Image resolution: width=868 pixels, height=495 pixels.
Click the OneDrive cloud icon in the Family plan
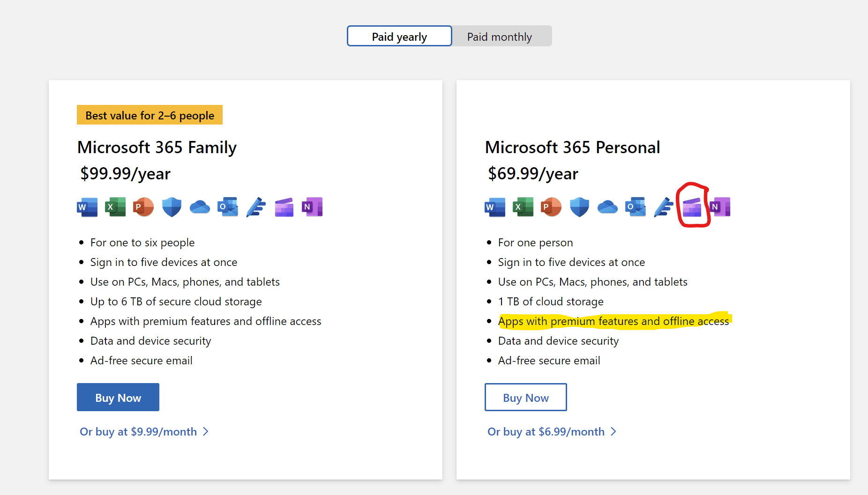(200, 207)
